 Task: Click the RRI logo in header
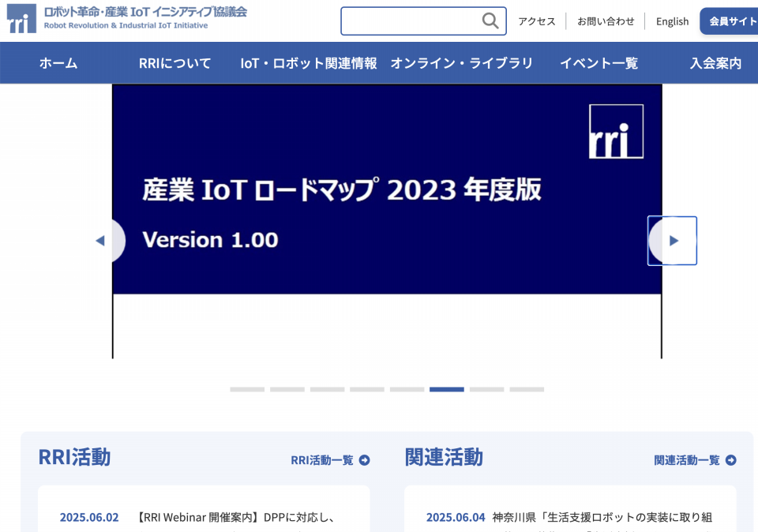pyautogui.click(x=21, y=18)
